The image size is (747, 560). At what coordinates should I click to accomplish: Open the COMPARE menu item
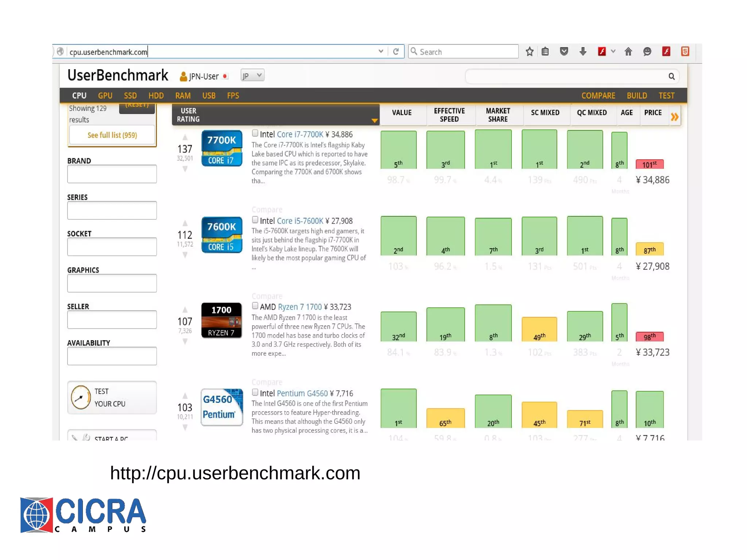[x=598, y=96]
